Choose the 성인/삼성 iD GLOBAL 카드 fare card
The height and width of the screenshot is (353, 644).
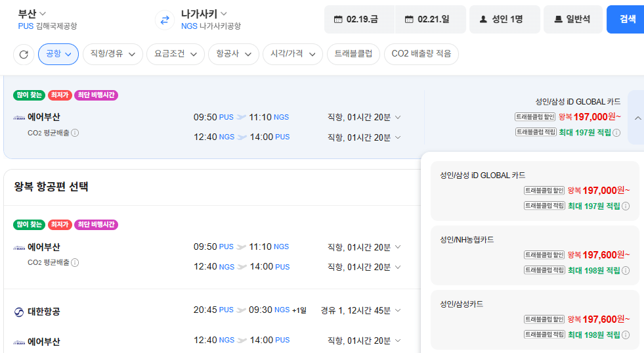(x=535, y=191)
